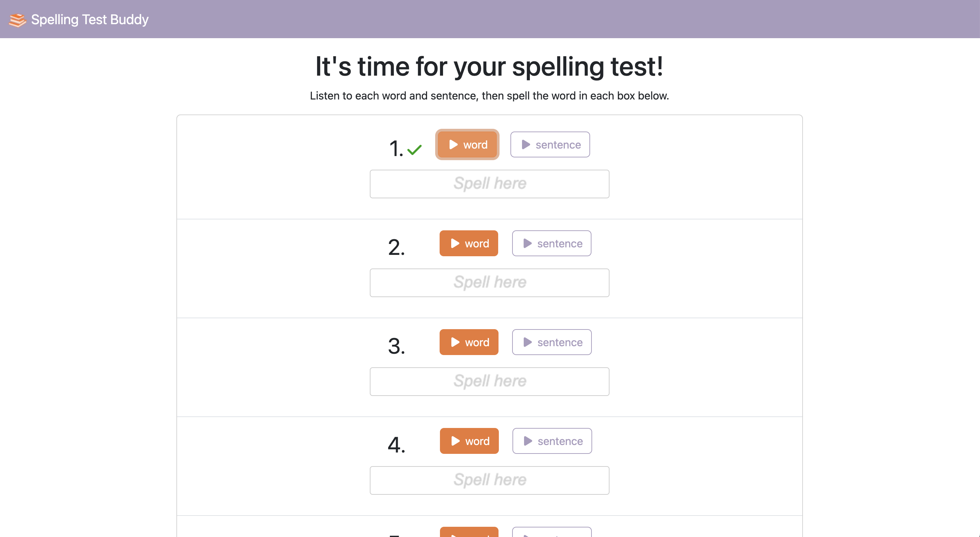Click the Spell here box for question 2
980x537 pixels.
click(x=490, y=282)
